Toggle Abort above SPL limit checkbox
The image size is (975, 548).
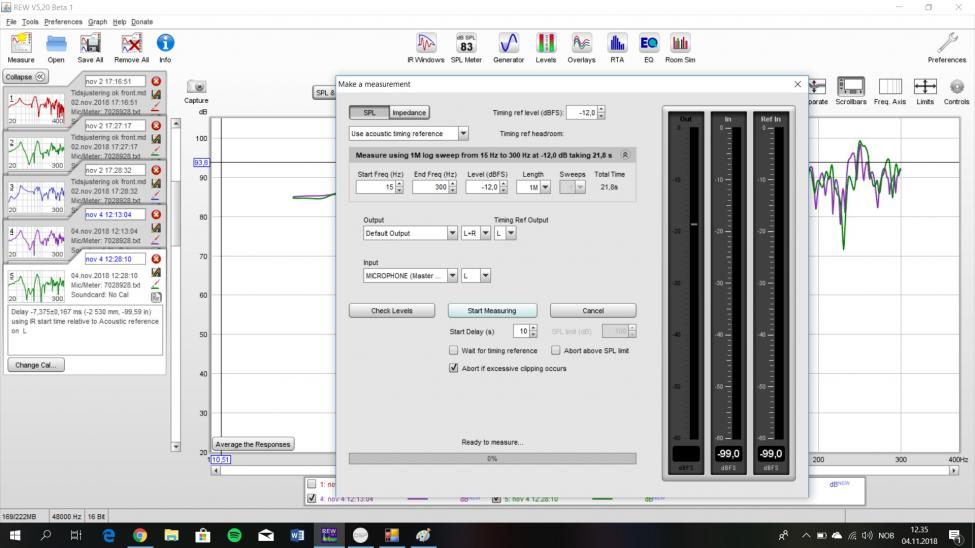[x=556, y=351]
